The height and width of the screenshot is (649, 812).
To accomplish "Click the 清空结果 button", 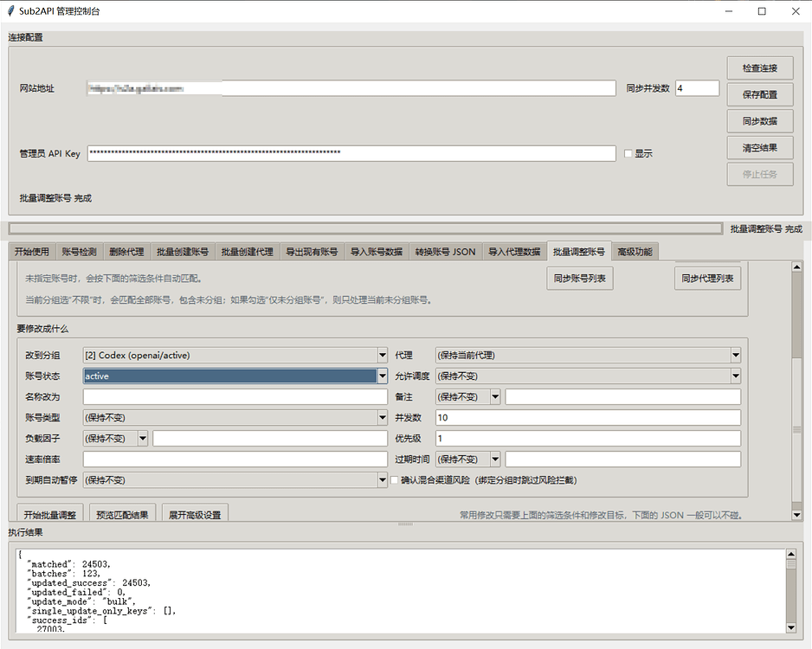I will pos(760,148).
